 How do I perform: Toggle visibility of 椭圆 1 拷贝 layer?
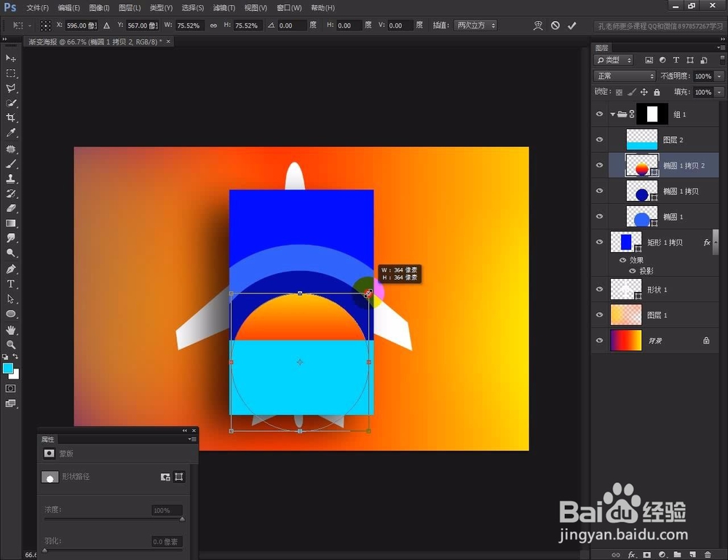click(599, 191)
